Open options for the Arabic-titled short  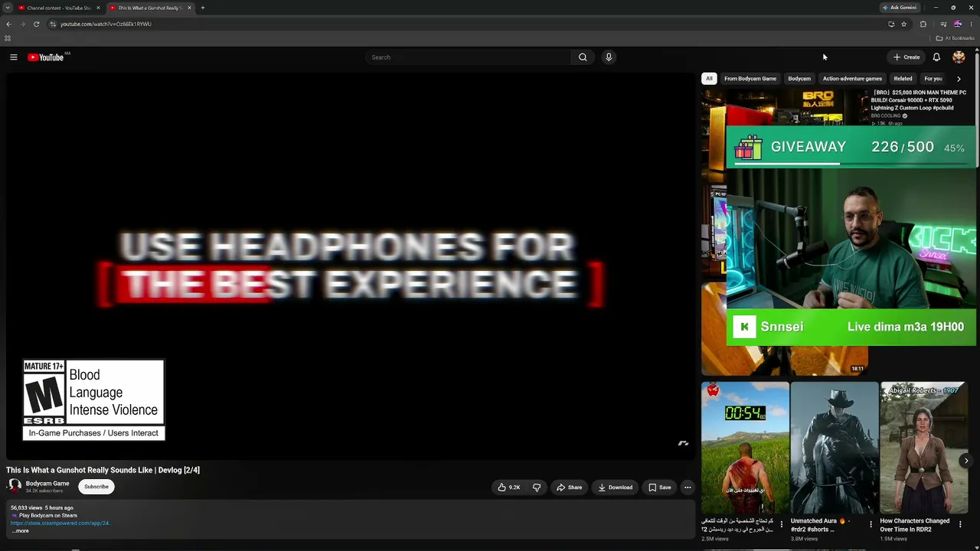pos(782,525)
